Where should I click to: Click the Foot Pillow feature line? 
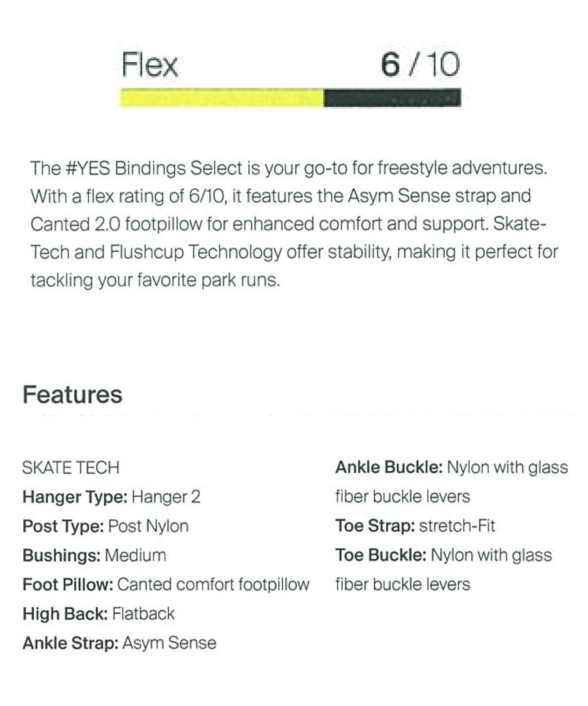click(166, 584)
